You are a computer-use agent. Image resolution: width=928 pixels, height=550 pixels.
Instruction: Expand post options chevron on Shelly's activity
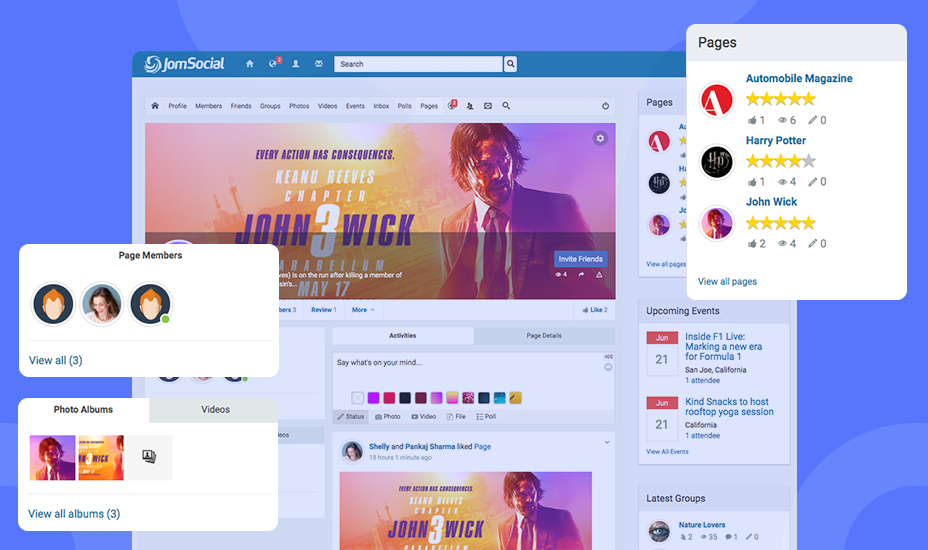(x=607, y=442)
